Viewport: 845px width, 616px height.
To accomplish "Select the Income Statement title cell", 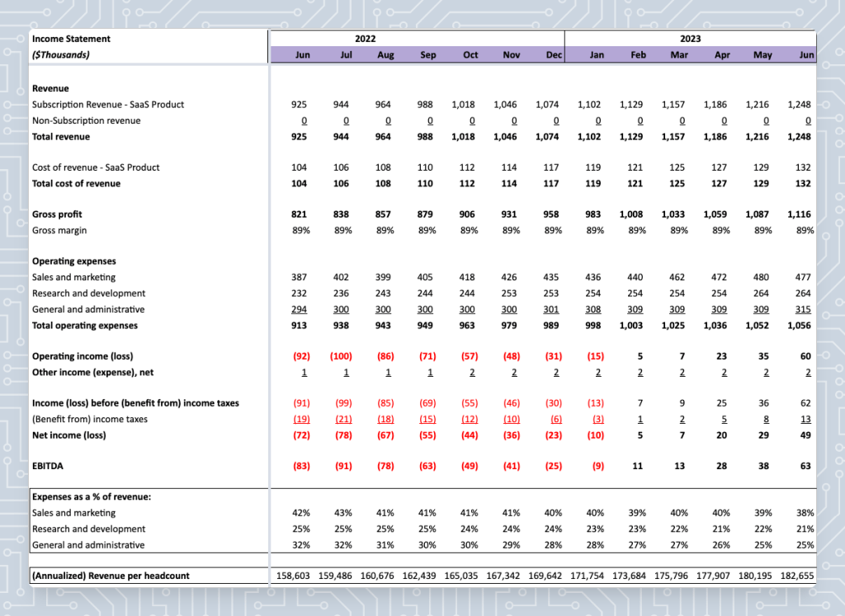I will tap(71, 39).
